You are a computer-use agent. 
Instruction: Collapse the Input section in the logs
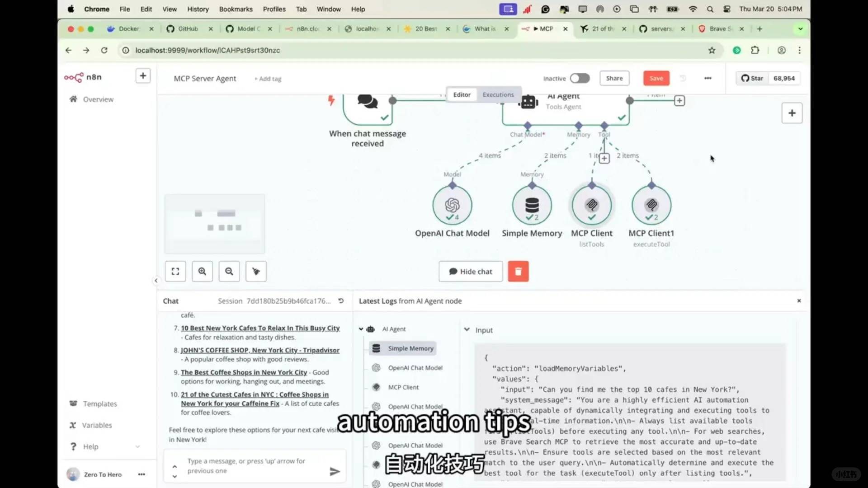(x=467, y=330)
